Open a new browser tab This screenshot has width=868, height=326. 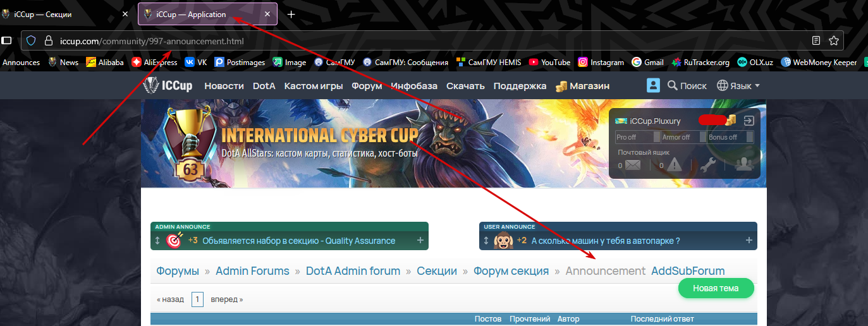(291, 14)
